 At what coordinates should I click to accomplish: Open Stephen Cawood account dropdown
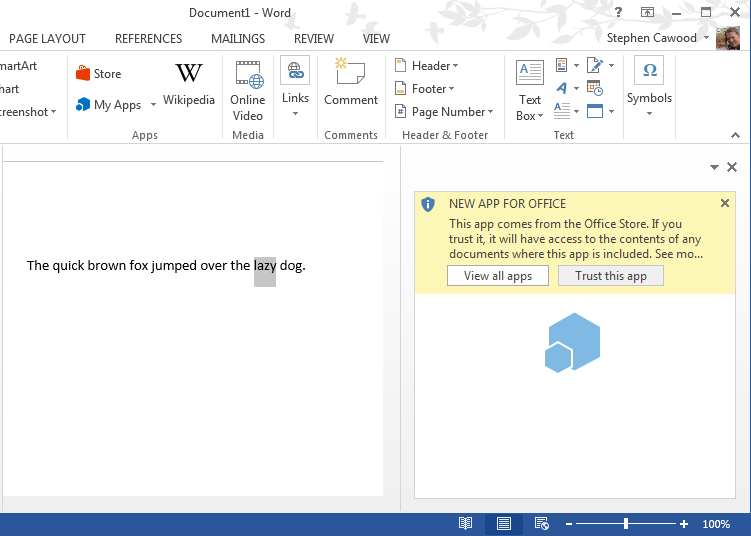point(706,38)
